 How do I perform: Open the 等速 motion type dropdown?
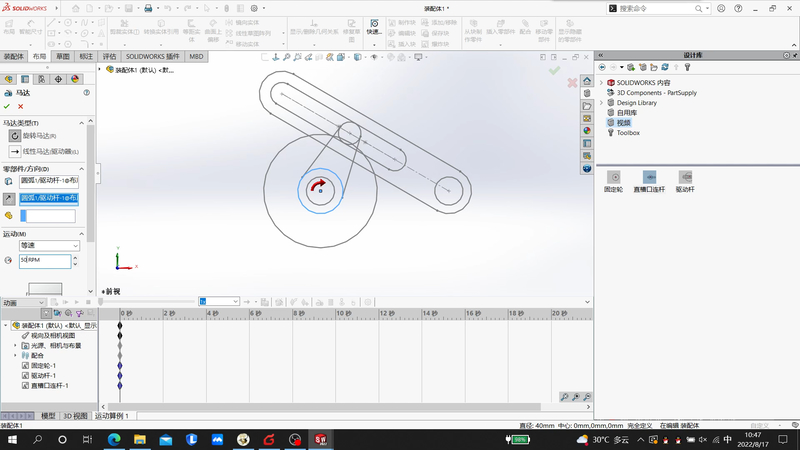click(x=49, y=245)
